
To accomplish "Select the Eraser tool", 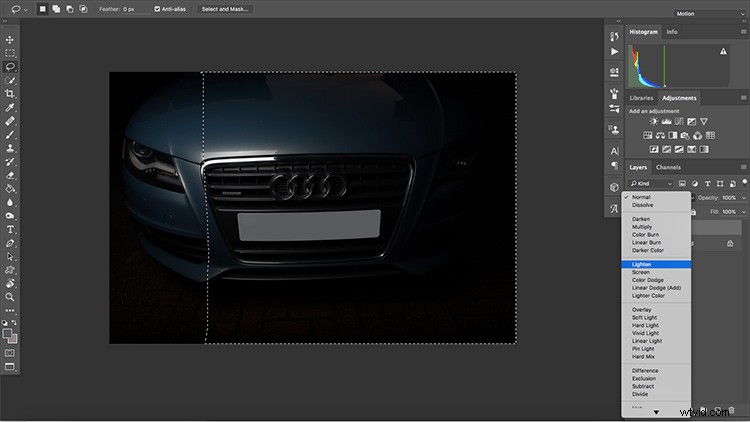I will pyautogui.click(x=10, y=175).
